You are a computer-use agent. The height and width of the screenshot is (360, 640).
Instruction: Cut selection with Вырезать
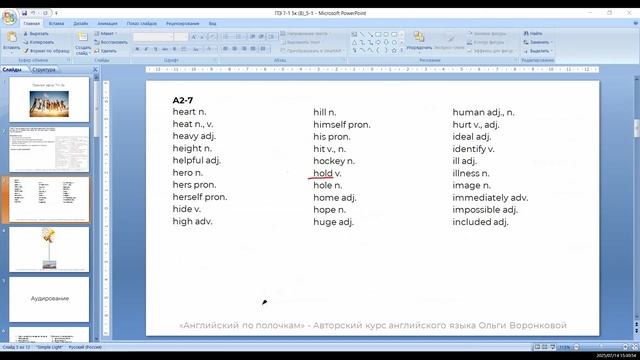(x=36, y=33)
